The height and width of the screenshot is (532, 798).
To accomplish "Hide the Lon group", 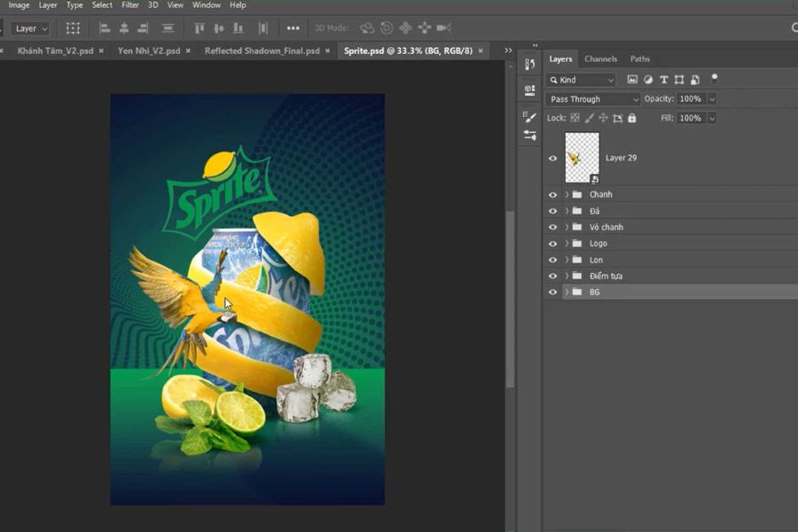I will (x=552, y=260).
